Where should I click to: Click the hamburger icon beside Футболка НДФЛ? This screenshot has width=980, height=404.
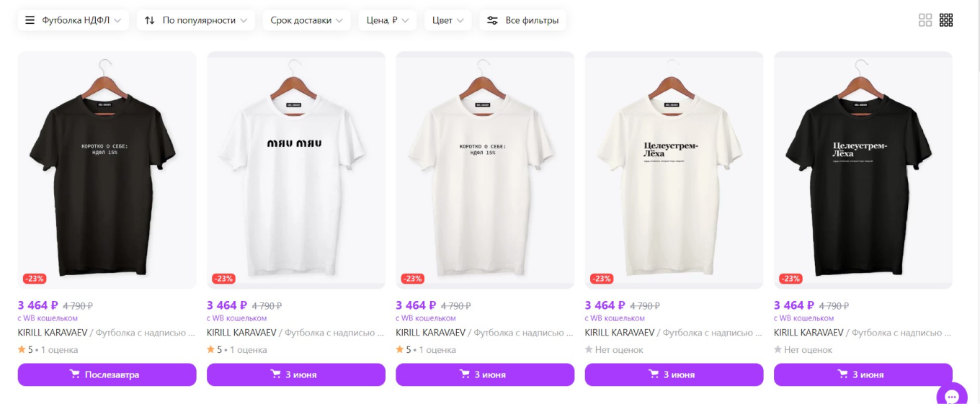coord(30,20)
